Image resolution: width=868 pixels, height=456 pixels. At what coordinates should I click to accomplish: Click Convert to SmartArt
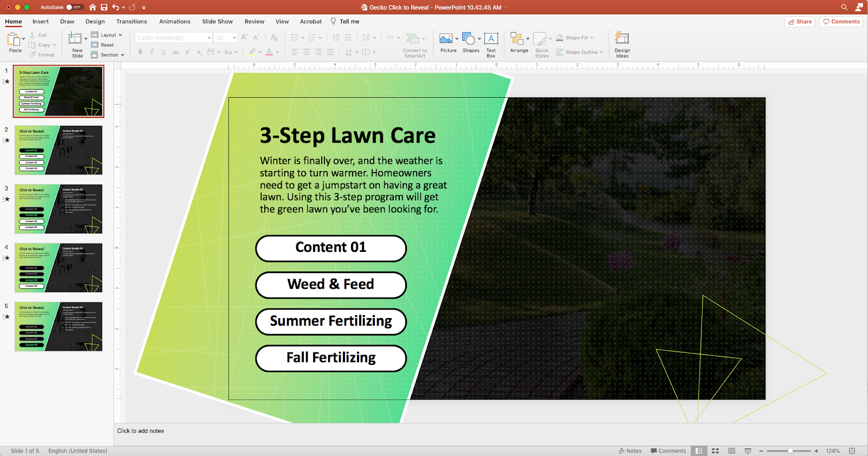(415, 45)
